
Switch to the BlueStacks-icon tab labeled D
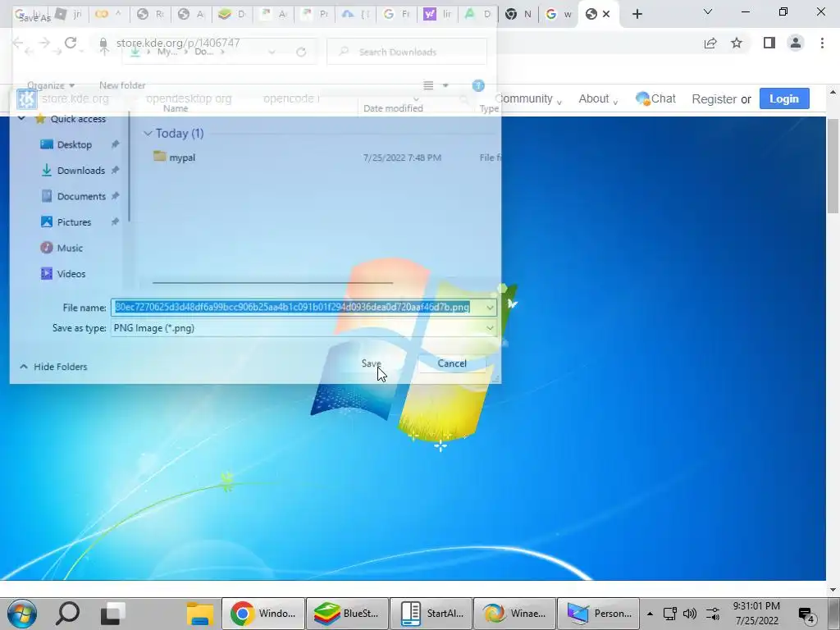[232, 15]
